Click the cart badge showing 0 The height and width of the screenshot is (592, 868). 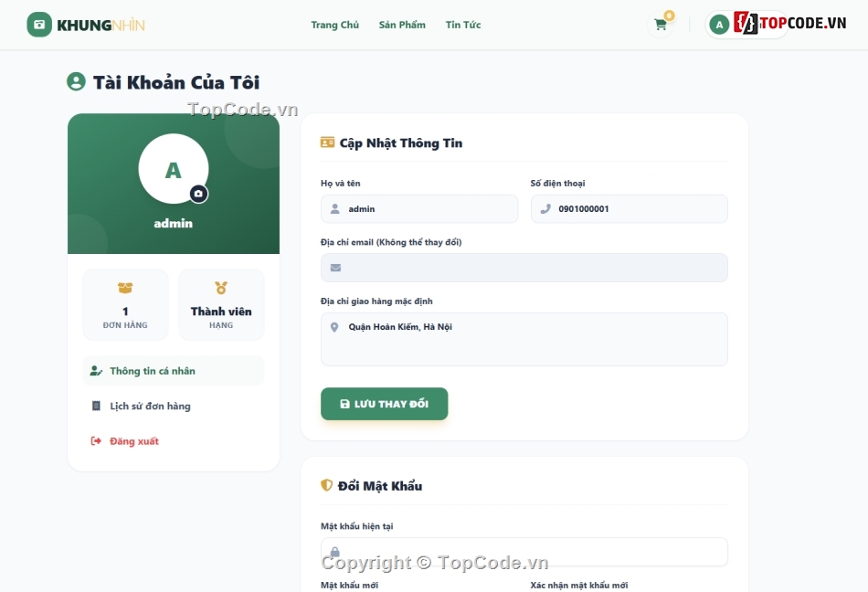point(669,16)
